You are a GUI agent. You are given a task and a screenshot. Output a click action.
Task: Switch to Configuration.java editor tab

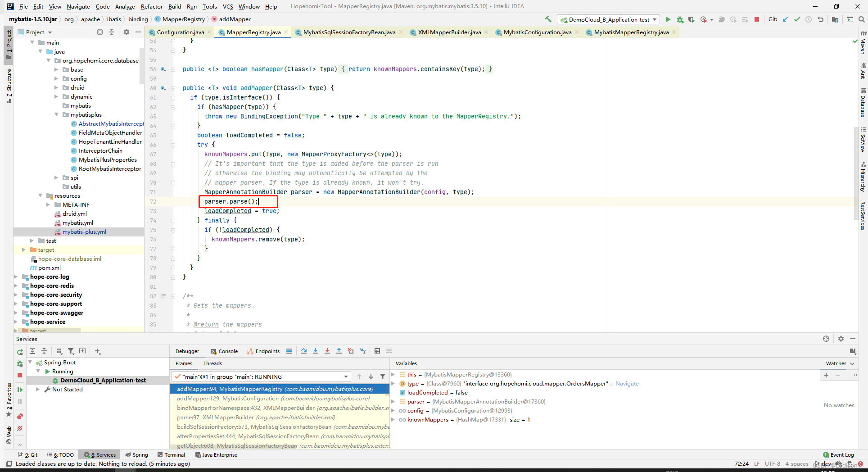180,32
